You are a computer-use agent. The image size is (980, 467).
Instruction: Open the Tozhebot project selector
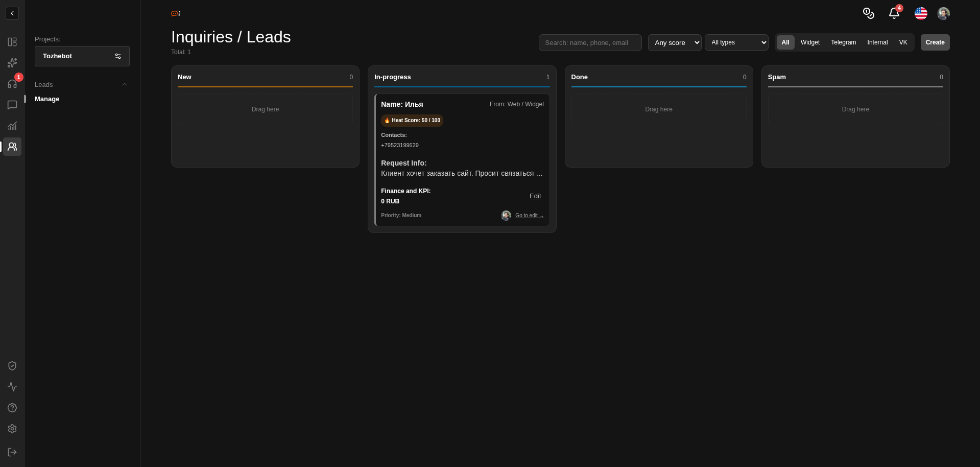point(82,56)
